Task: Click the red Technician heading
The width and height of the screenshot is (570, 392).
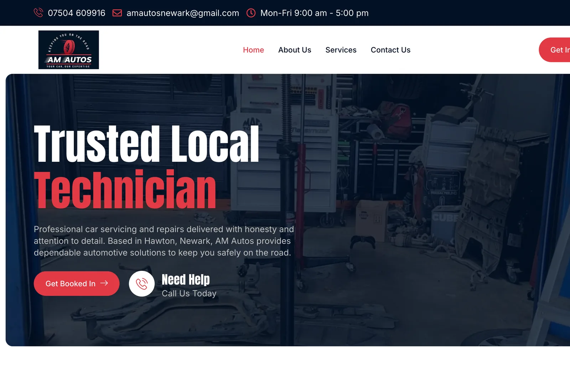Action: (125, 189)
